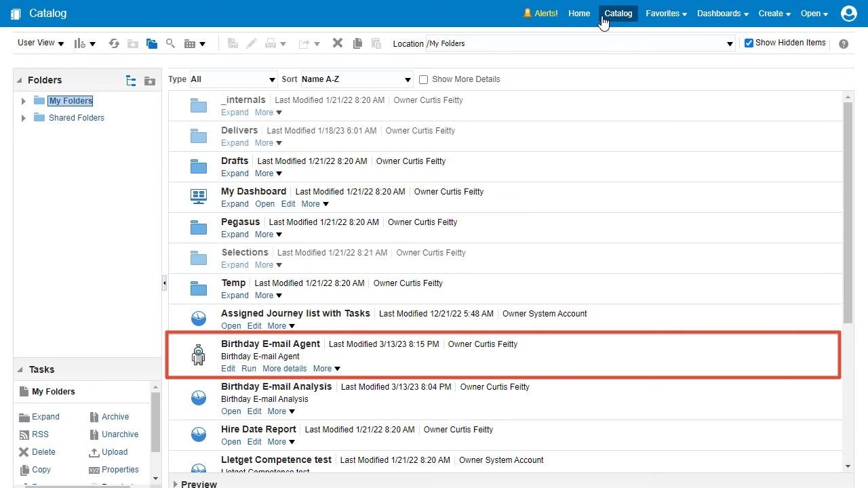Image resolution: width=868 pixels, height=488 pixels.
Task: Click the Help question mark icon
Action: click(844, 43)
